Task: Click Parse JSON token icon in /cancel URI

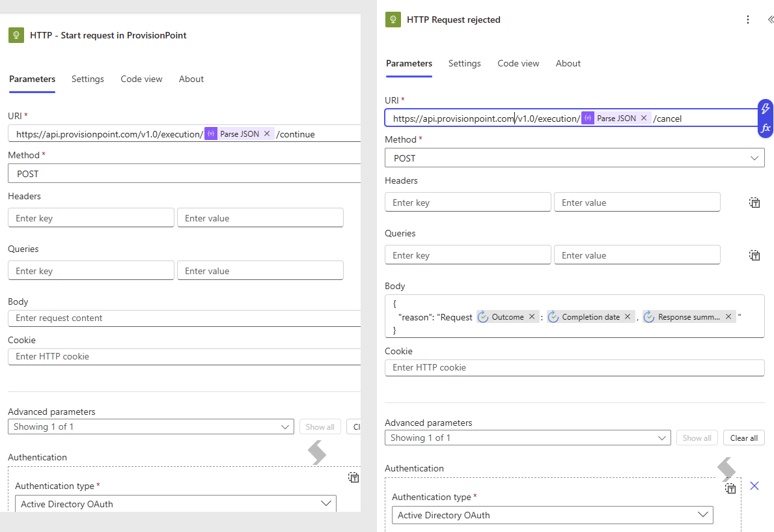Action: tap(588, 118)
